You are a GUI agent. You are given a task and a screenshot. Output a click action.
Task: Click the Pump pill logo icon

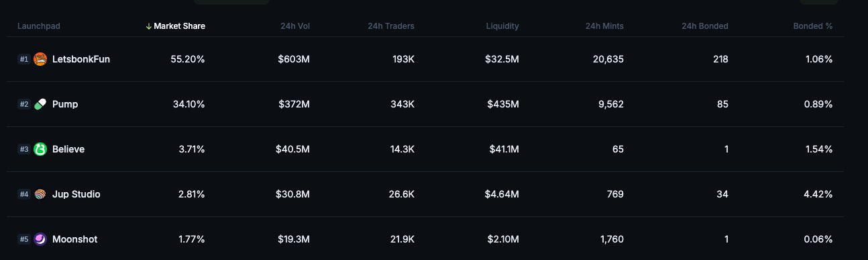[40, 104]
